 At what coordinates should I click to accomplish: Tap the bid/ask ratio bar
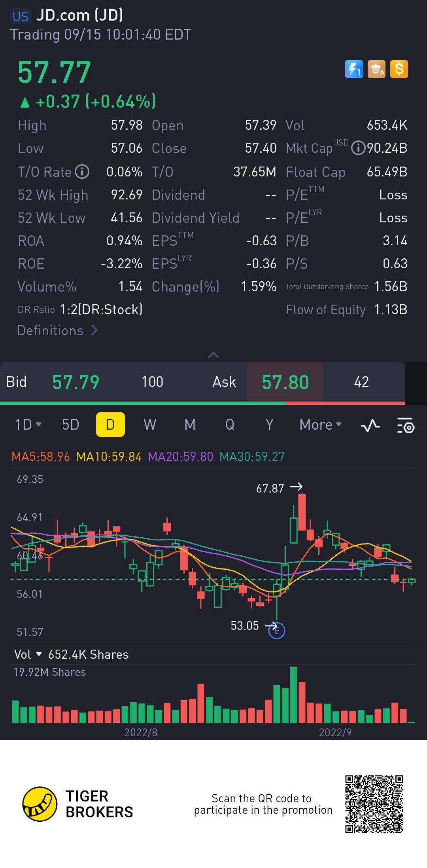202,403
